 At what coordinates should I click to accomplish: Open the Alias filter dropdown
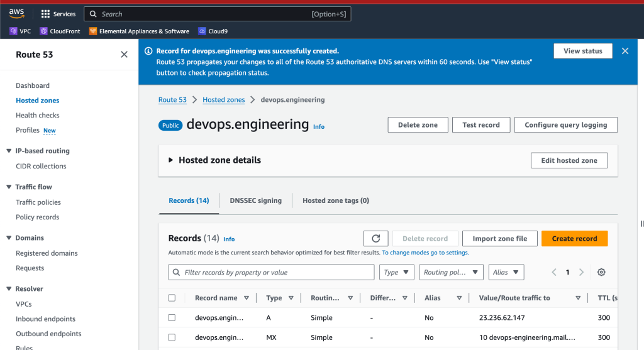(x=506, y=272)
